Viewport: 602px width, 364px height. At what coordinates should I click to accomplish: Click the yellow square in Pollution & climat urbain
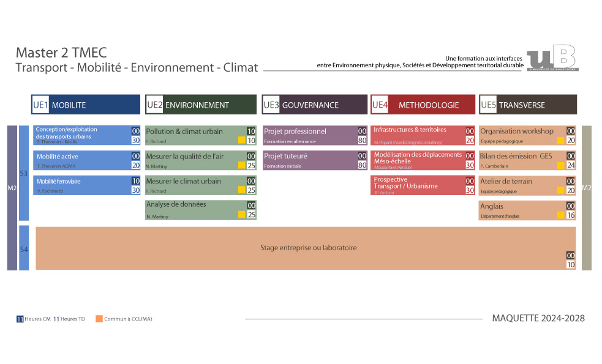coord(242,141)
